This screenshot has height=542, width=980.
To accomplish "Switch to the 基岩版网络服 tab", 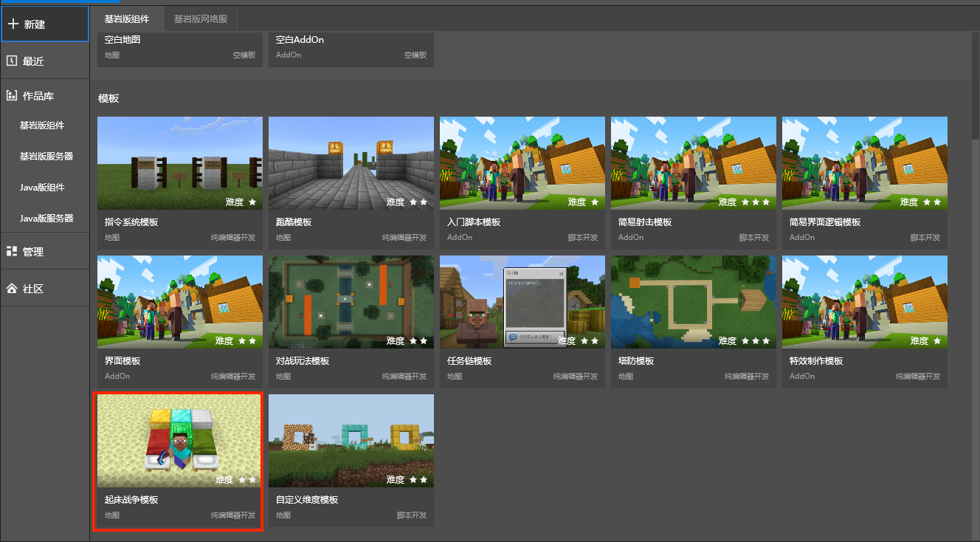I will coord(201,19).
